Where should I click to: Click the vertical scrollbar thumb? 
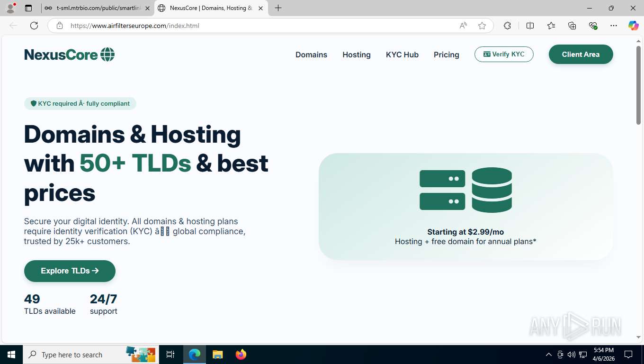click(639, 85)
